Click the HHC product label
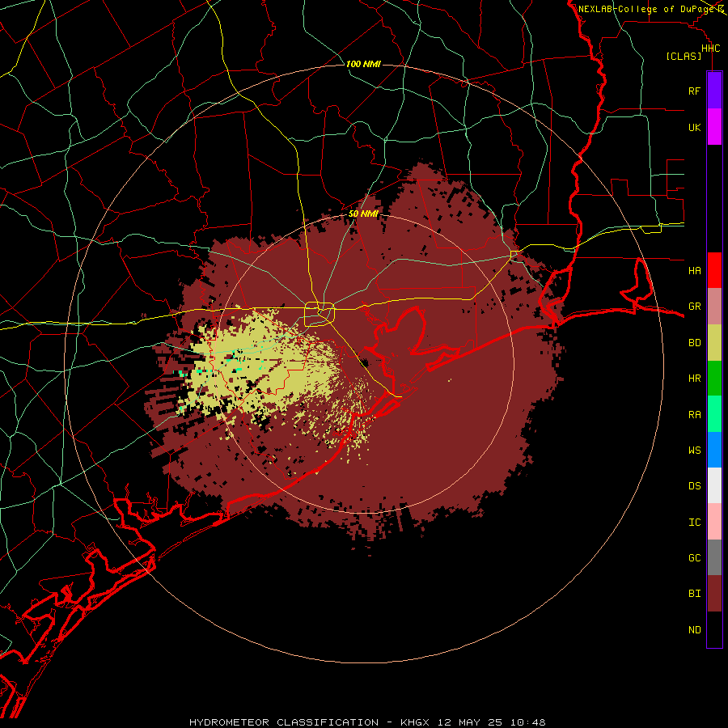Viewport: 728px width, 728px height. coord(710,49)
